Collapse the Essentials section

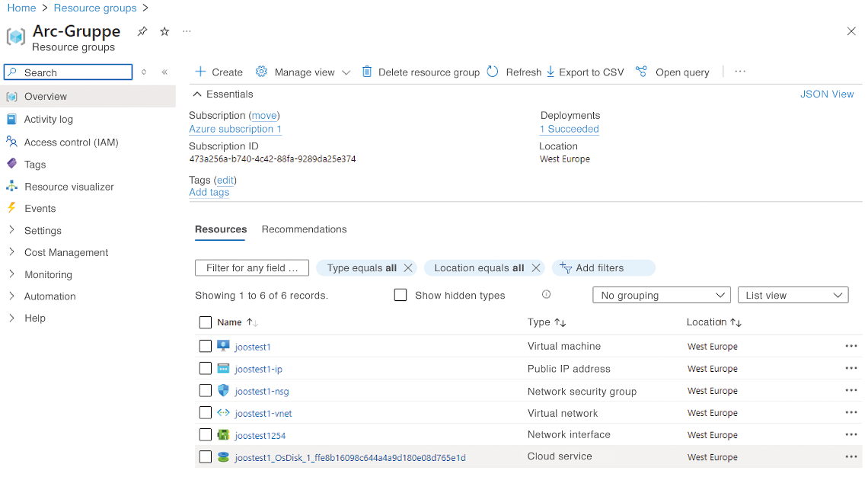pos(197,94)
